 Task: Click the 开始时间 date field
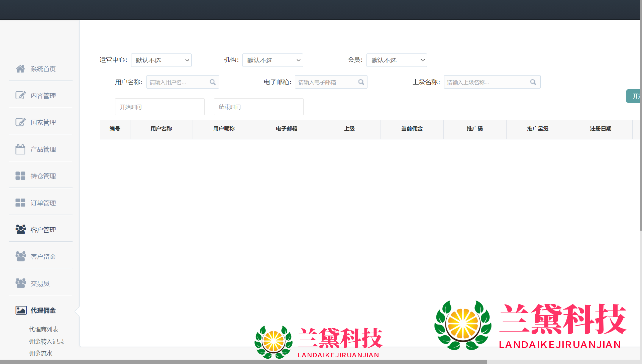[x=159, y=107]
